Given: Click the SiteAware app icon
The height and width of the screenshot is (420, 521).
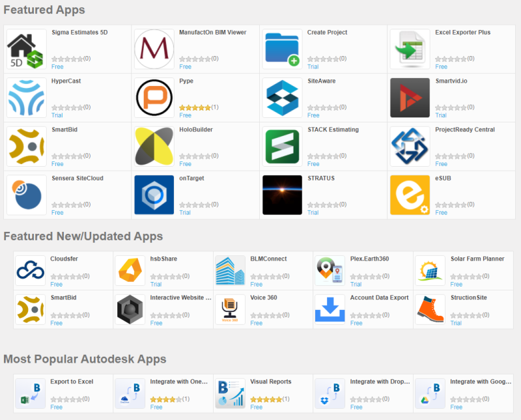Looking at the screenshot, I should (x=283, y=98).
